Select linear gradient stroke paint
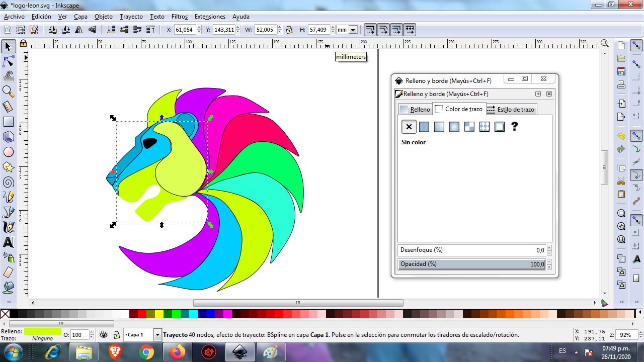This screenshot has width=644, height=362. point(439,127)
